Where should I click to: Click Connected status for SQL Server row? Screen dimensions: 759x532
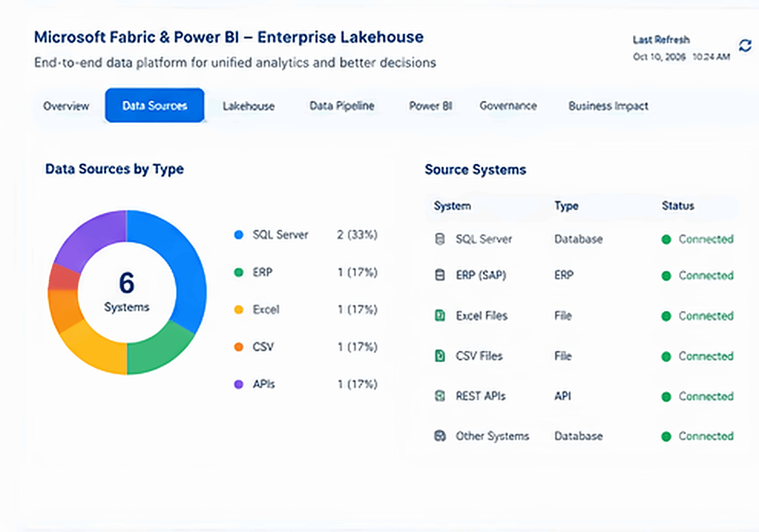(x=697, y=239)
